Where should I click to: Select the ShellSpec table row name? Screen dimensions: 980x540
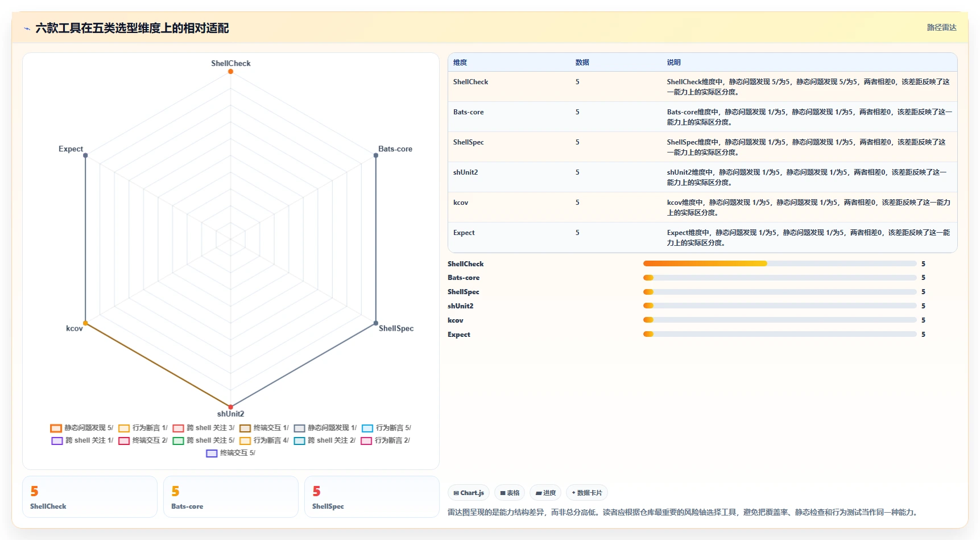[468, 142]
